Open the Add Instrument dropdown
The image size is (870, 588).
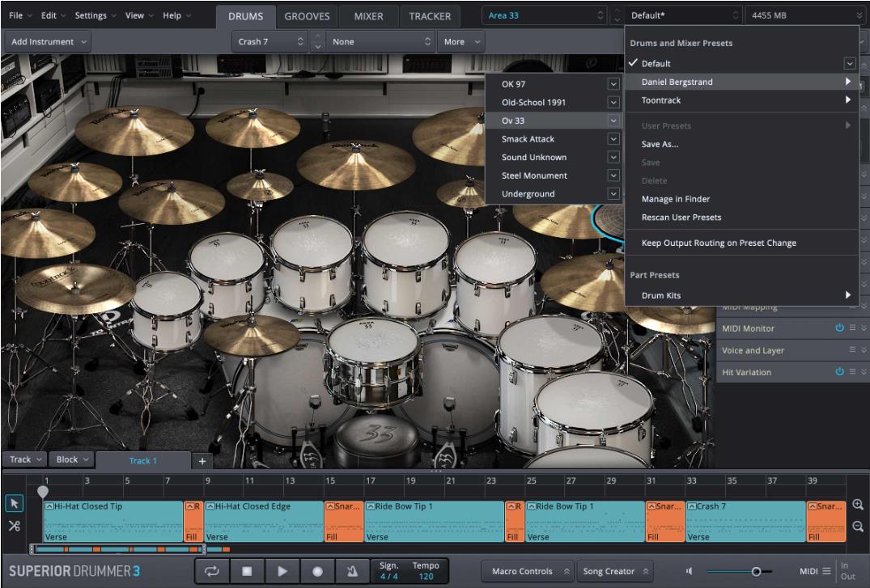[48, 42]
